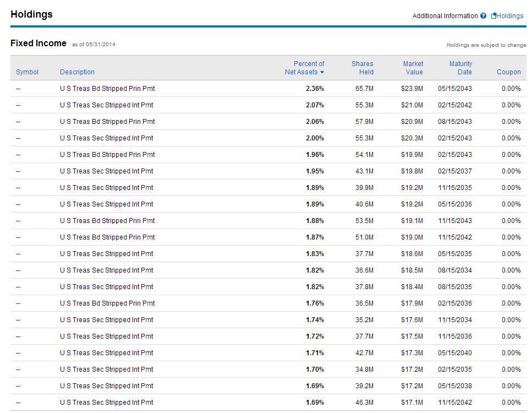Select the 43.1M shares held value
Screen dimensions: 532x413
pyautogui.click(x=364, y=171)
